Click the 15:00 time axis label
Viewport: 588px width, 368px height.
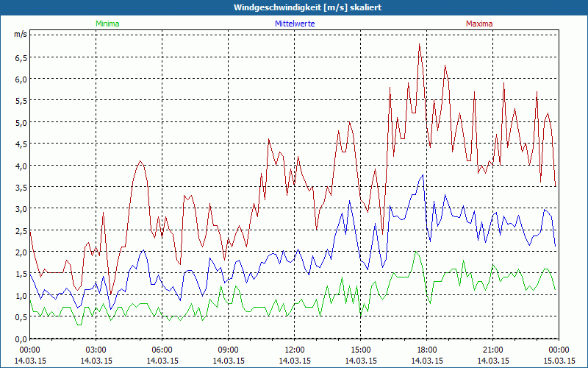click(x=360, y=350)
